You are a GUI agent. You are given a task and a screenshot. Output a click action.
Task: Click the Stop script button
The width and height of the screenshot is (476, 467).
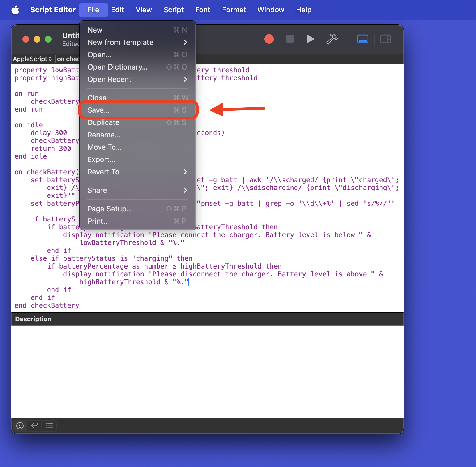pyautogui.click(x=290, y=39)
